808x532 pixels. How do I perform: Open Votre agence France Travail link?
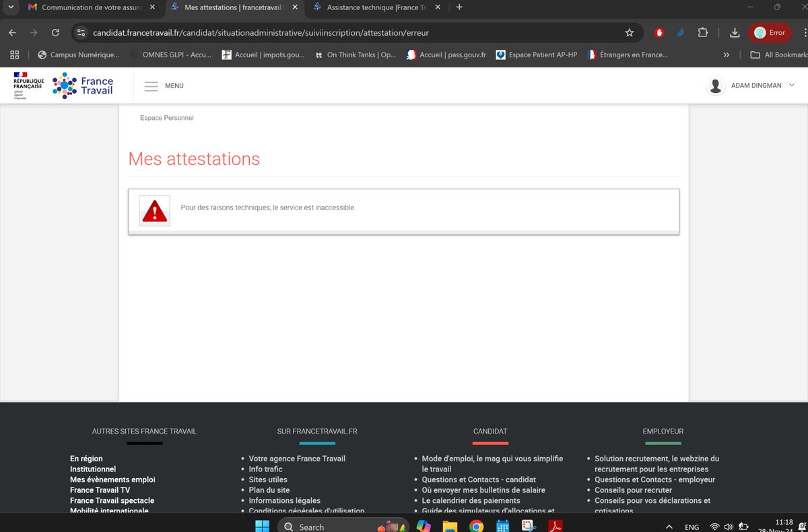[297, 459]
